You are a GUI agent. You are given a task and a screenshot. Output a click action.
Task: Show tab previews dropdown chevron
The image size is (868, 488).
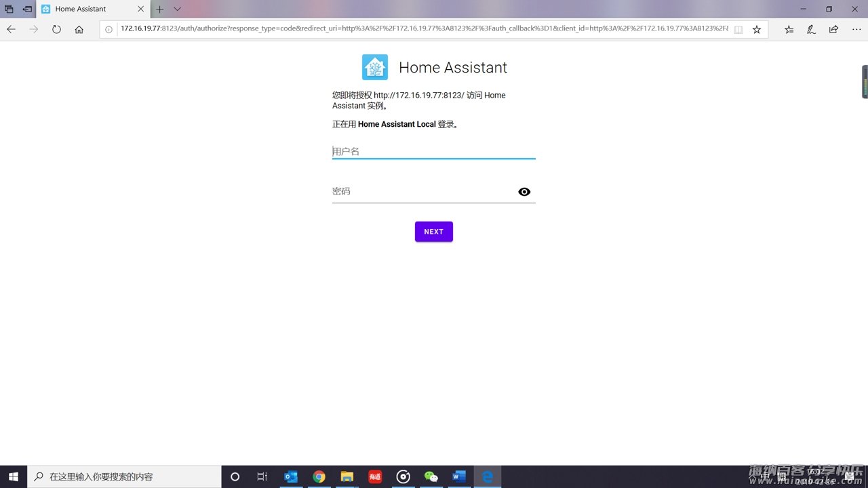click(178, 9)
